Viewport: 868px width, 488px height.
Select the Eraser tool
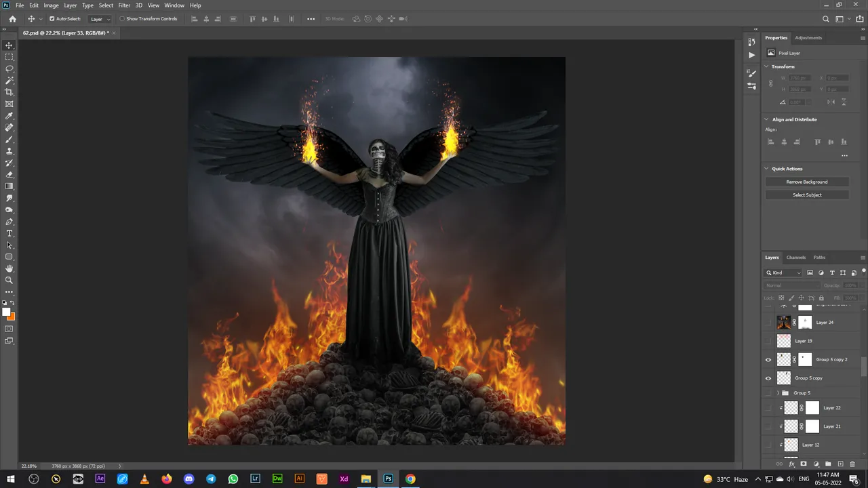[9, 175]
